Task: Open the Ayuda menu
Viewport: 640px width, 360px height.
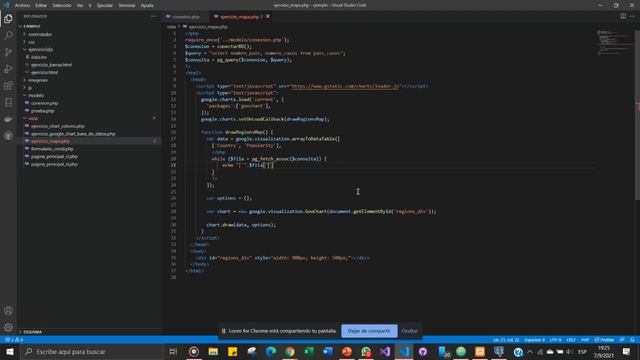Action: point(147,5)
